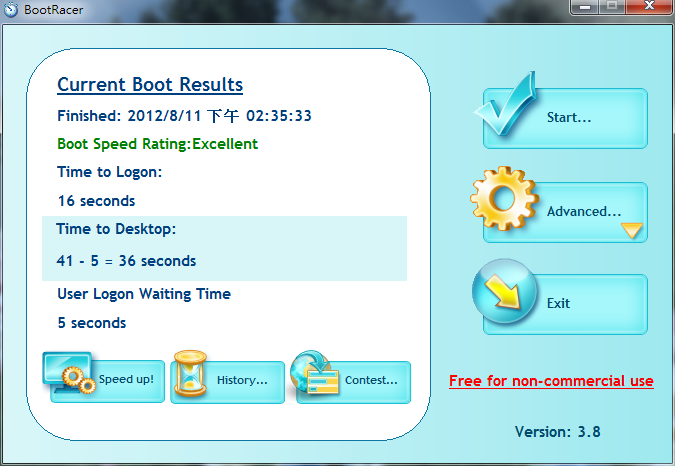Click the Boot Speed Rating:Excellent text

[x=158, y=144]
